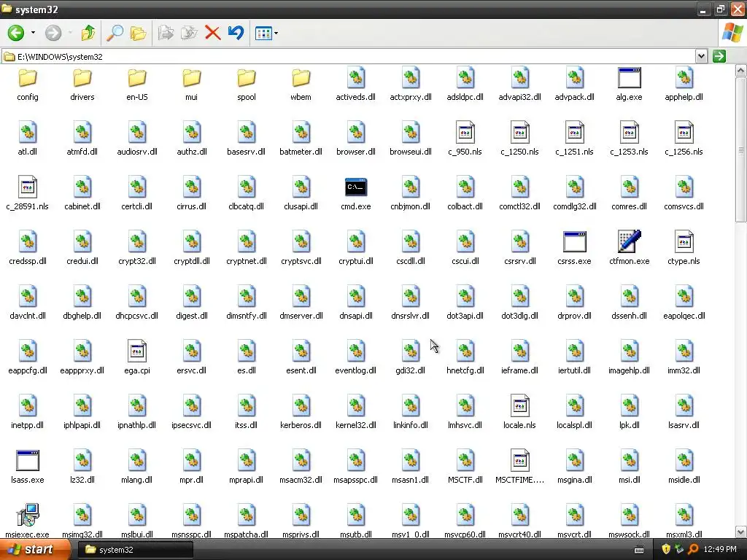Click the kerberos.dll file name
The image size is (747, 560).
(x=301, y=425)
